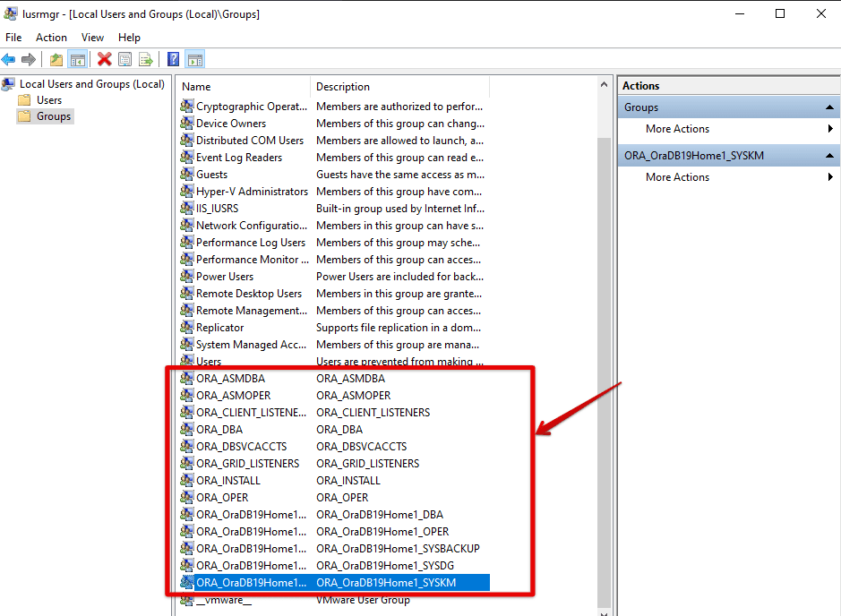Image resolution: width=841 pixels, height=616 pixels.
Task: Select the ORA_CLIENT_LISTENERS description cell
Action: (x=373, y=413)
